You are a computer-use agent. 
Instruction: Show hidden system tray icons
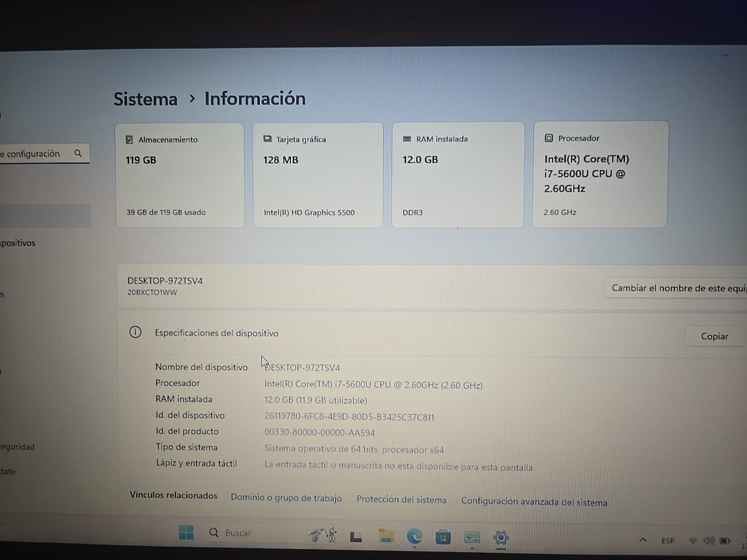coord(643,540)
